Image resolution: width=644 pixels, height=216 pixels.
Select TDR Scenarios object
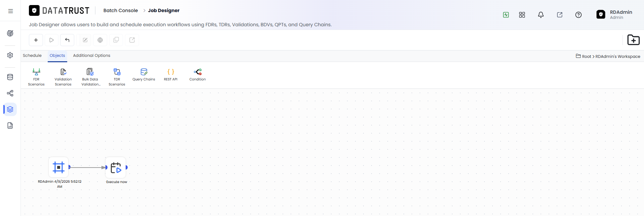click(117, 77)
